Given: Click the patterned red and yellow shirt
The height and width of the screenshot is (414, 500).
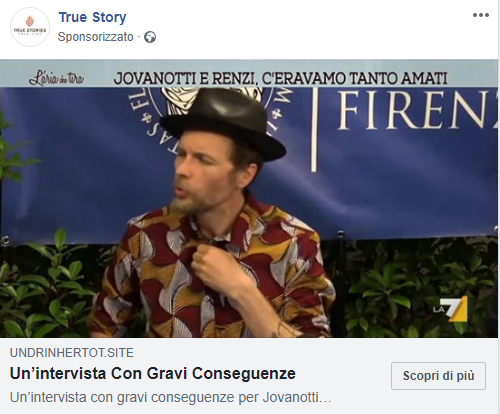Looking at the screenshot, I should (213, 277).
